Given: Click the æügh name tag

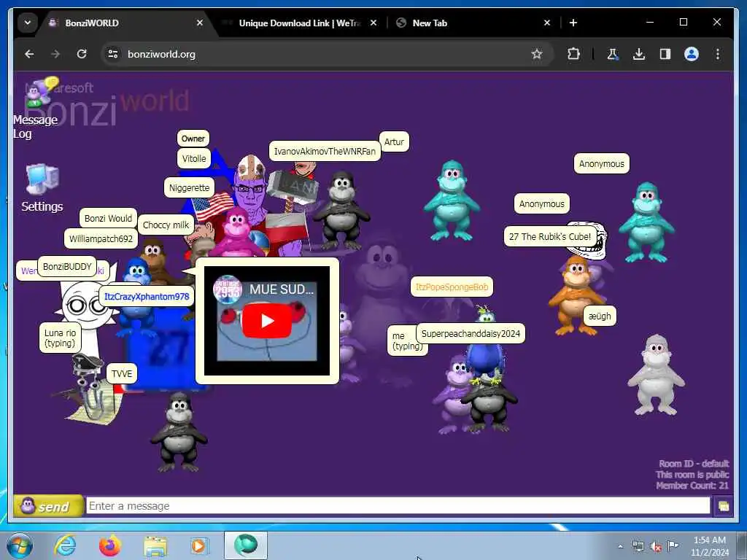Looking at the screenshot, I should tap(600, 316).
